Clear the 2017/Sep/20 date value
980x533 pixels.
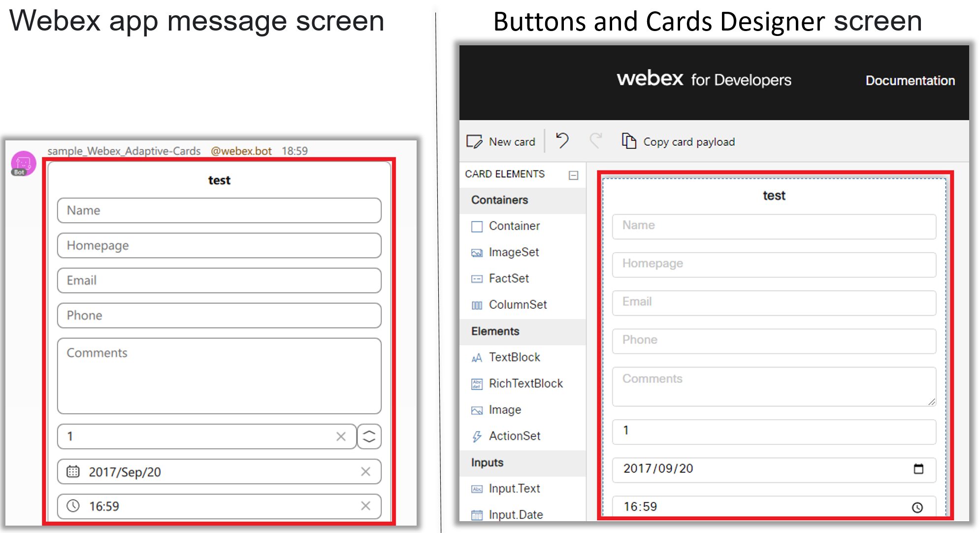coord(365,471)
